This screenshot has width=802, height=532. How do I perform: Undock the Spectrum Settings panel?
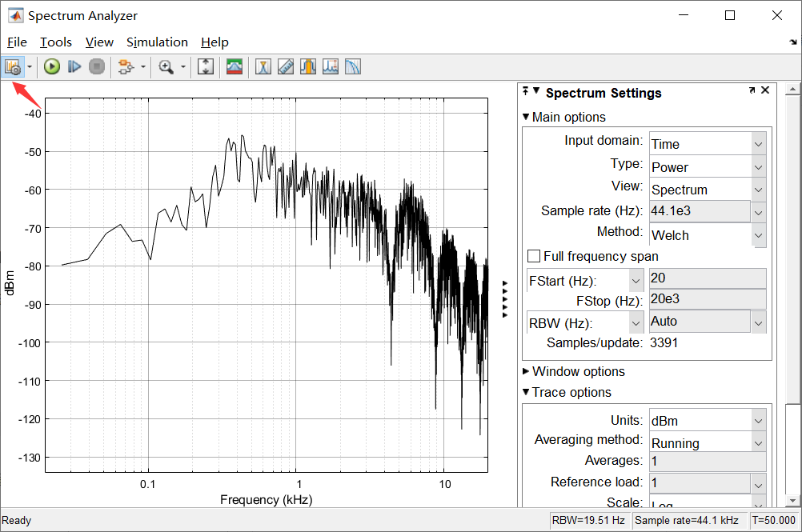click(x=752, y=90)
